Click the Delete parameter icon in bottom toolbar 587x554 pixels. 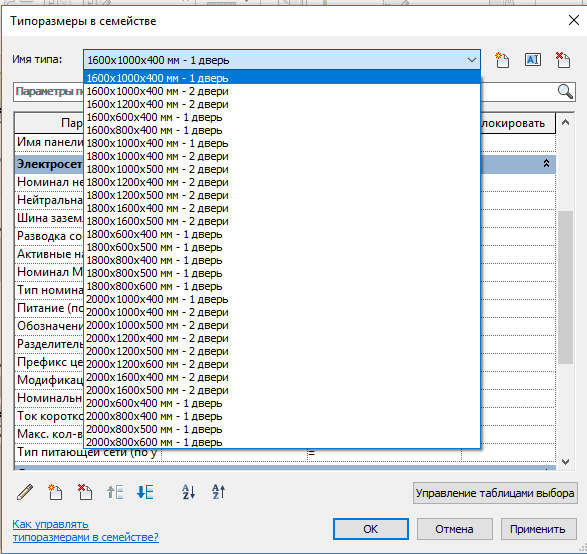tap(85, 492)
